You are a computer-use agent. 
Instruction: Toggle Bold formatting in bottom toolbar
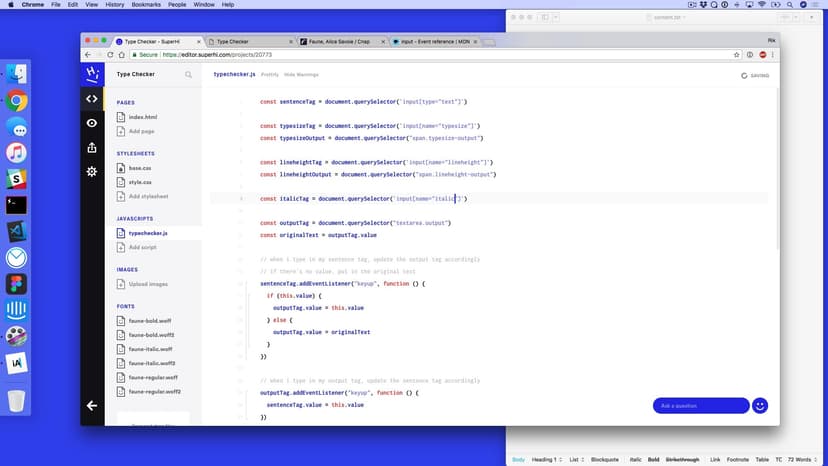pos(653,459)
